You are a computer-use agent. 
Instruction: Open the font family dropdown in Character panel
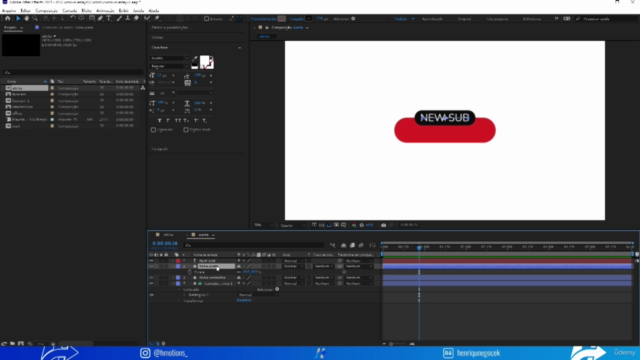point(169,58)
